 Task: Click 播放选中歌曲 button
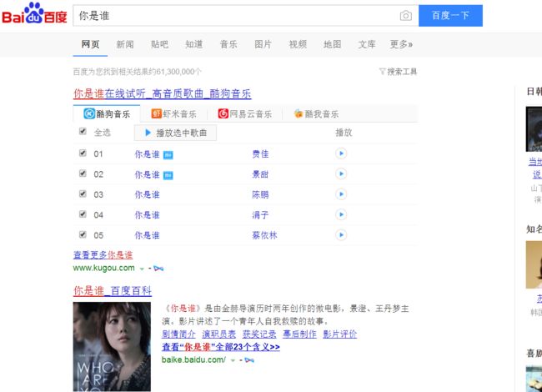(x=175, y=133)
